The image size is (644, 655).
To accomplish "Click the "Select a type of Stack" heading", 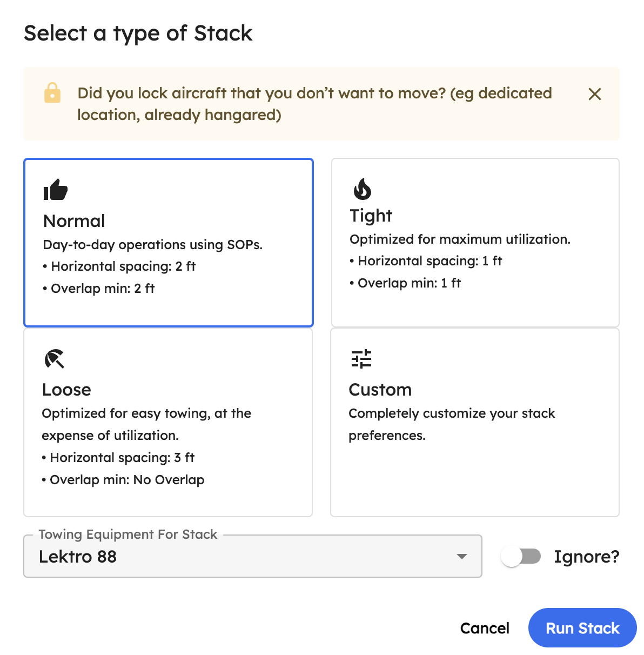I will (x=138, y=34).
